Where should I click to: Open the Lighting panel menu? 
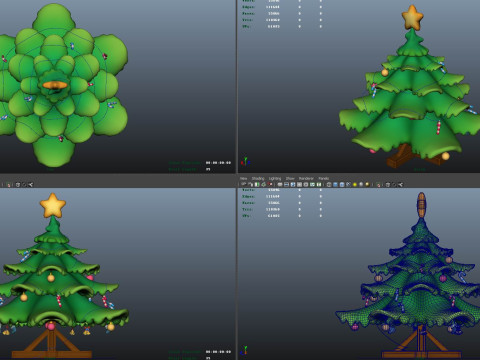click(275, 178)
